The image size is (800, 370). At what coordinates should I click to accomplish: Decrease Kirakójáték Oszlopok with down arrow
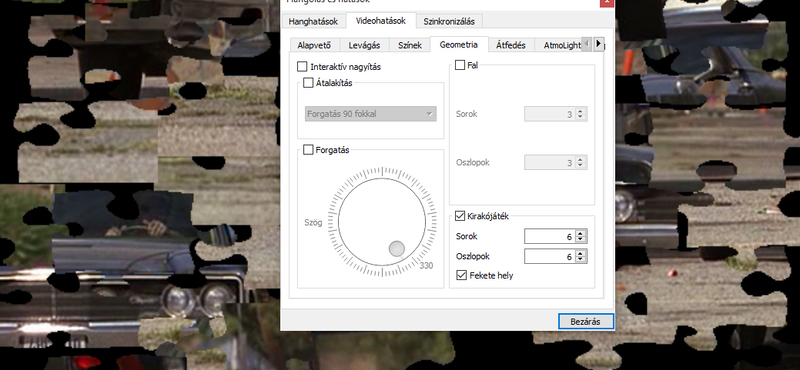coord(581,260)
